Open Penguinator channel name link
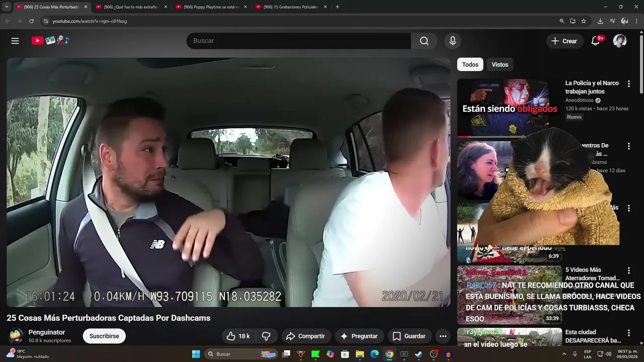Image resolution: width=644 pixels, height=362 pixels. pyautogui.click(x=47, y=332)
